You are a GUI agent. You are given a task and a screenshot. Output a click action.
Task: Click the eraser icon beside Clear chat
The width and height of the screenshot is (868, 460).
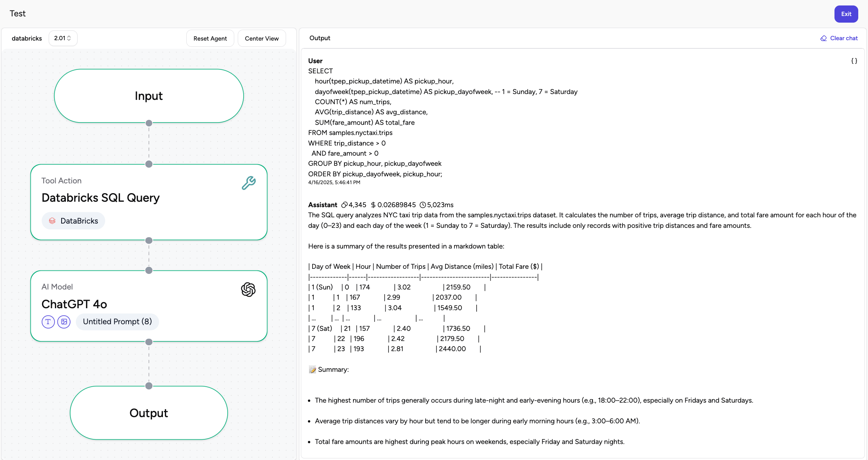pos(824,38)
